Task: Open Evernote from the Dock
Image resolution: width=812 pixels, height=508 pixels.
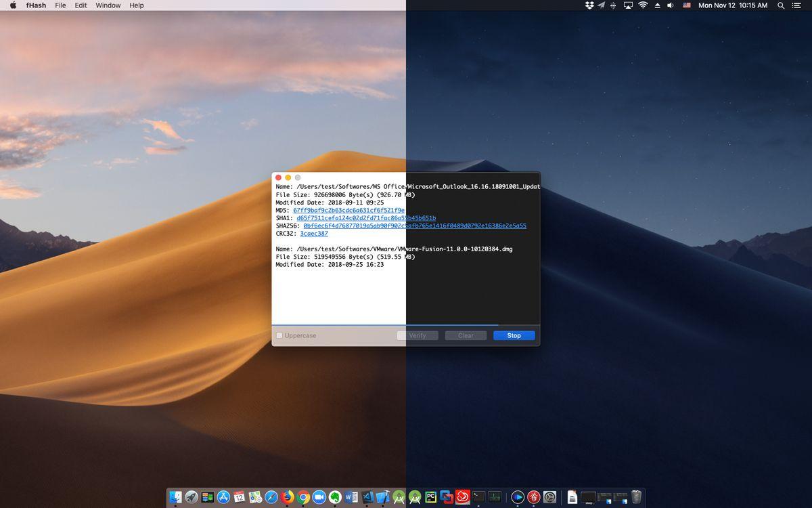Action: tap(335, 497)
